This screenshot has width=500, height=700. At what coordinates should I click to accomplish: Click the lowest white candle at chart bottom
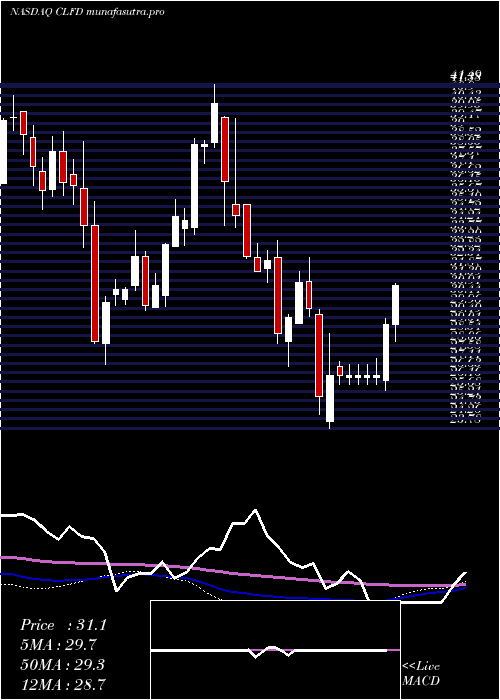pos(330,398)
